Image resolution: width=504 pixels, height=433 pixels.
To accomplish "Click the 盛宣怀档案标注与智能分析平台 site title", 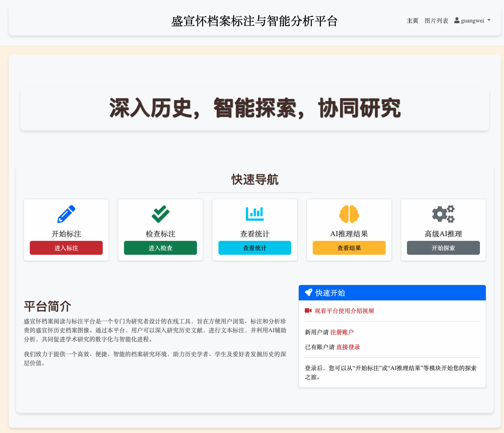I will (254, 21).
